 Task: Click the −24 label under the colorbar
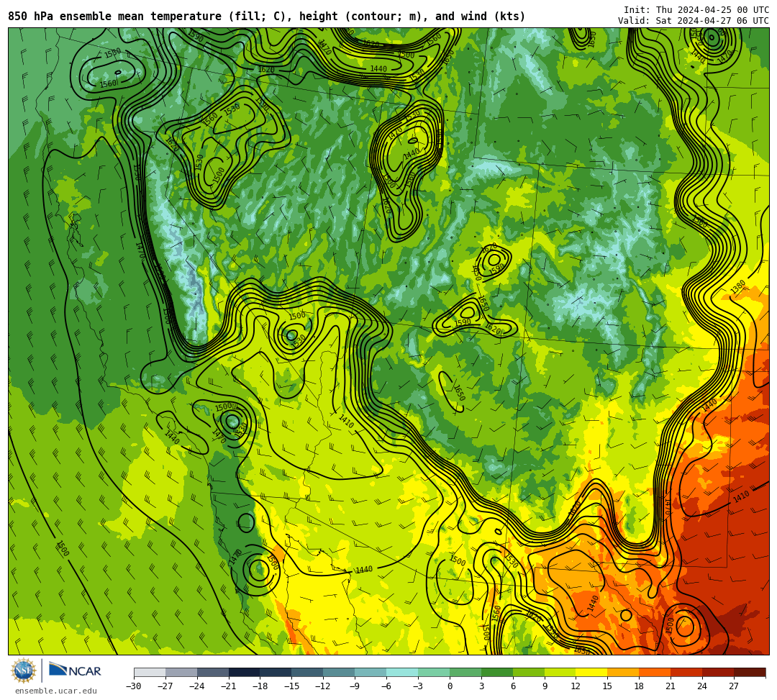coord(197,686)
